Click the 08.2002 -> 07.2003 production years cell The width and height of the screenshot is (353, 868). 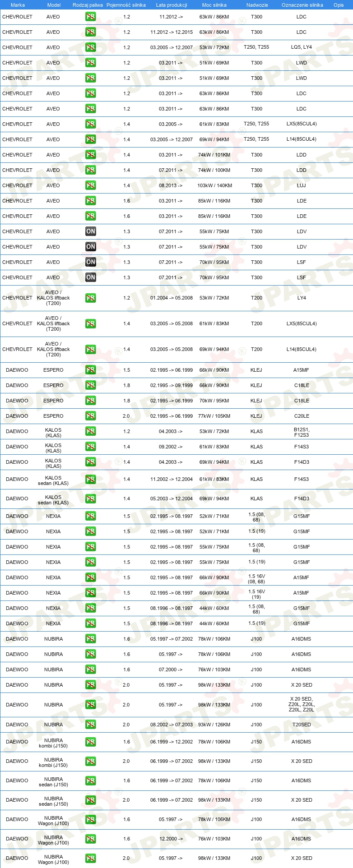[x=172, y=725]
